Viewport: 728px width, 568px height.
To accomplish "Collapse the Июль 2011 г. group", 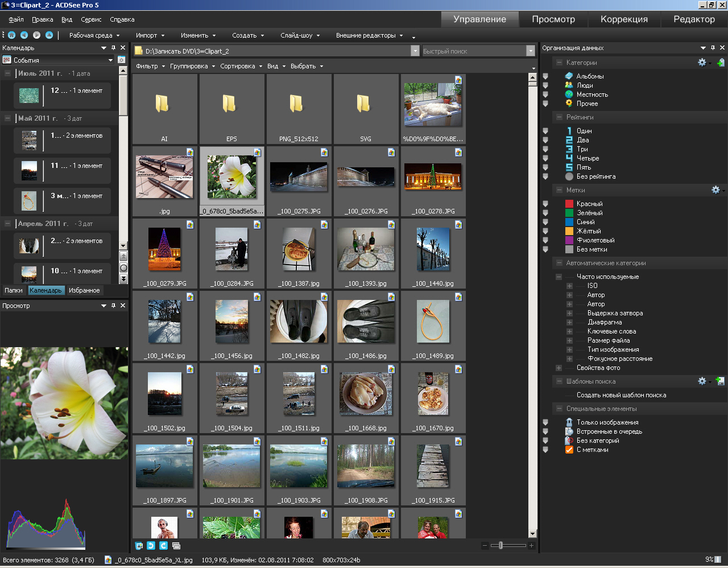I will 7,73.
